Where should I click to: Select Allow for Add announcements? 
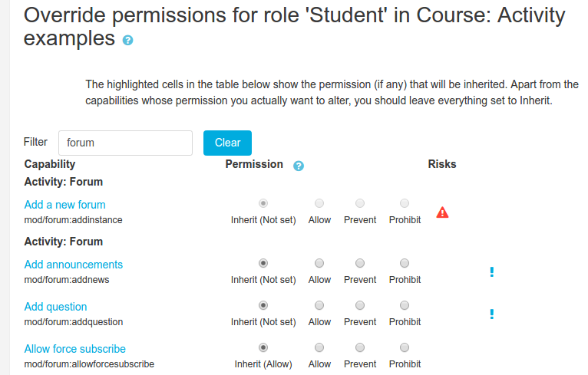[319, 263]
